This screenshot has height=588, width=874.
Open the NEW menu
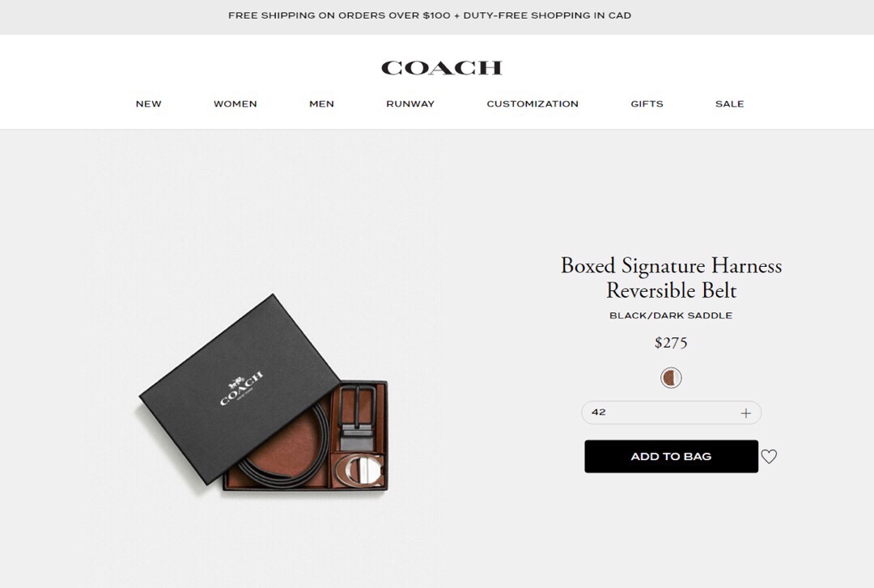pos(149,104)
